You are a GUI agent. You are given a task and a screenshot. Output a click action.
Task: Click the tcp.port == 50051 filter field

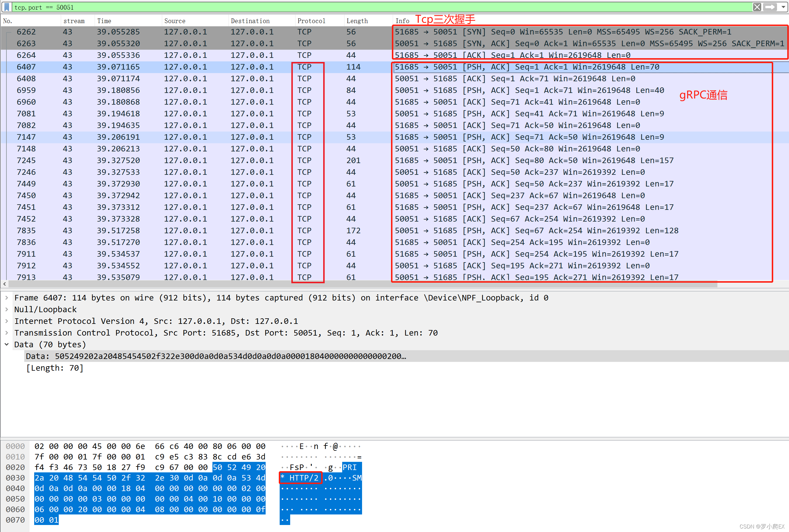coord(339,7)
